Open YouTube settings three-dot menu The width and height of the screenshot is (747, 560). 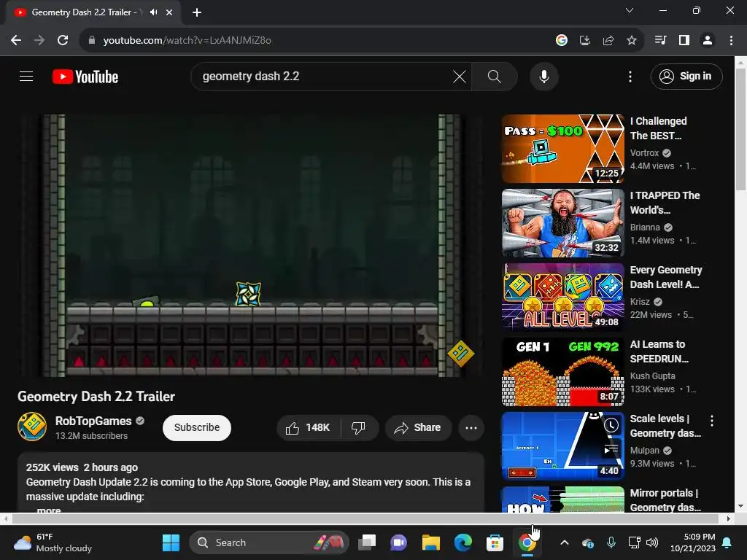630,76
